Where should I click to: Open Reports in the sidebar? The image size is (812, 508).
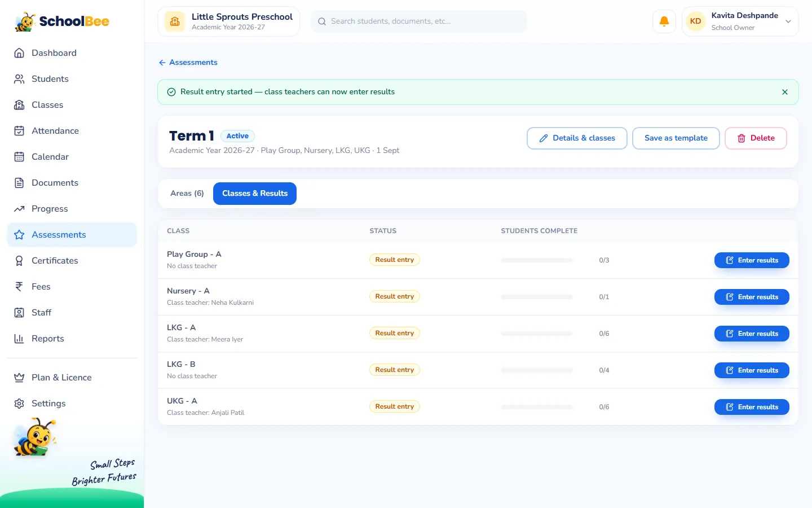click(72, 339)
